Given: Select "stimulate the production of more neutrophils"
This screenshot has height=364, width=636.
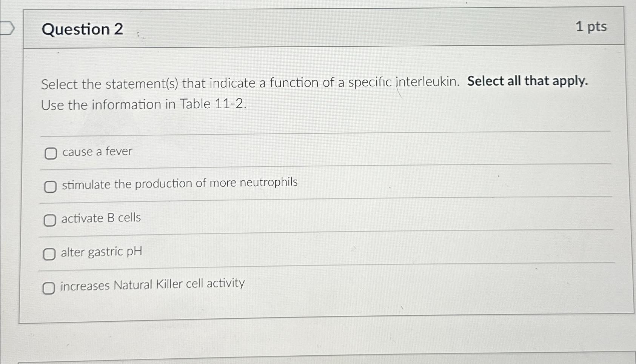Looking at the screenshot, I should tap(50, 186).
